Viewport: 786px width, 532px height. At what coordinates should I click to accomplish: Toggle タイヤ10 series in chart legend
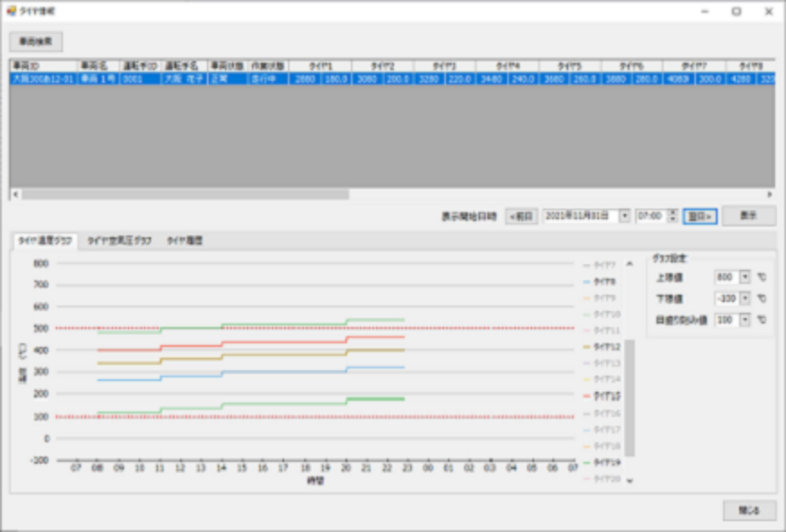pyautogui.click(x=602, y=315)
